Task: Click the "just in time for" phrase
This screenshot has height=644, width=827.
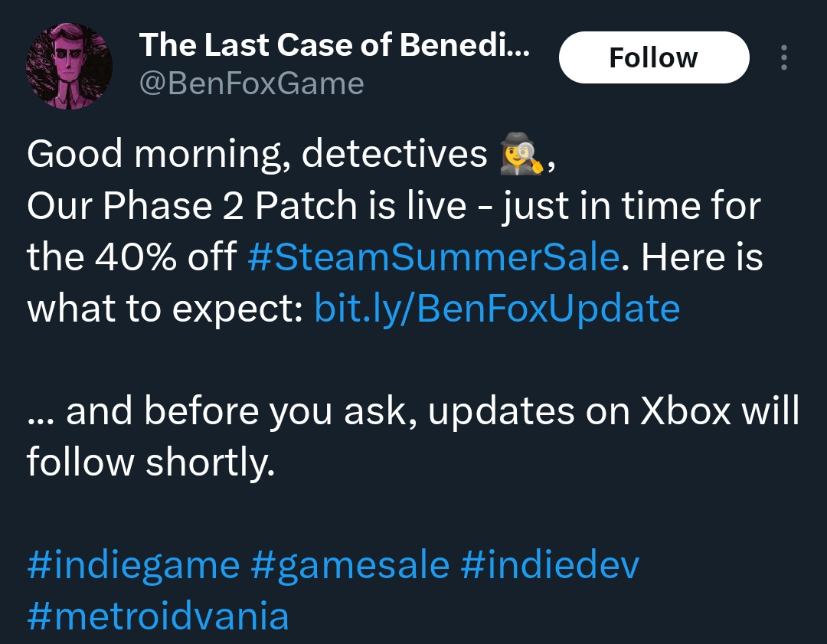Action: pyautogui.click(x=631, y=207)
